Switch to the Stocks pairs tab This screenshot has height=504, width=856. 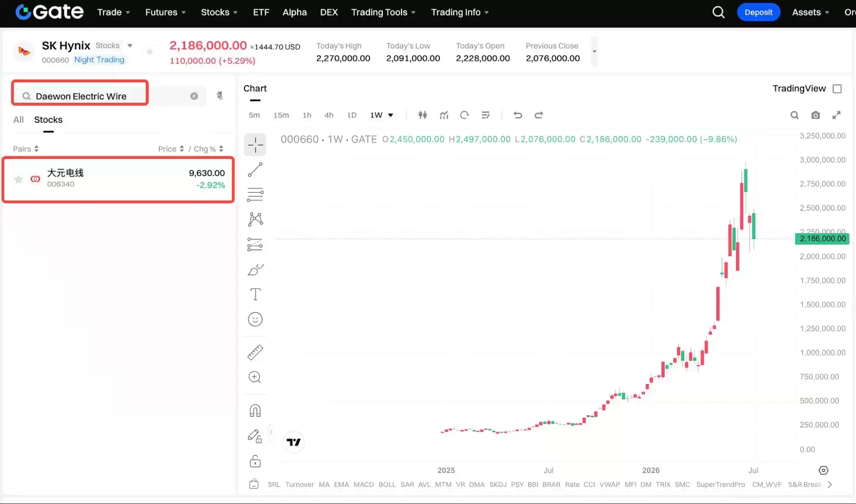[48, 119]
